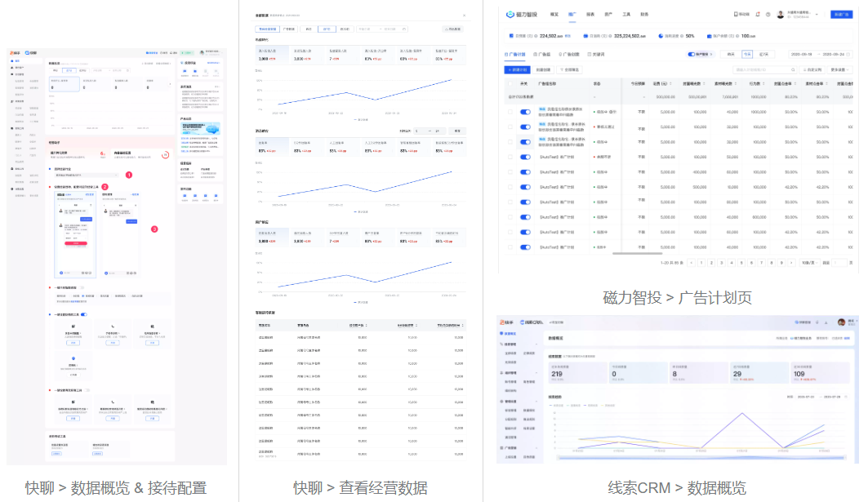The image size is (868, 502).
Task: Sort by the 花费 column arrows
Action: click(x=670, y=83)
